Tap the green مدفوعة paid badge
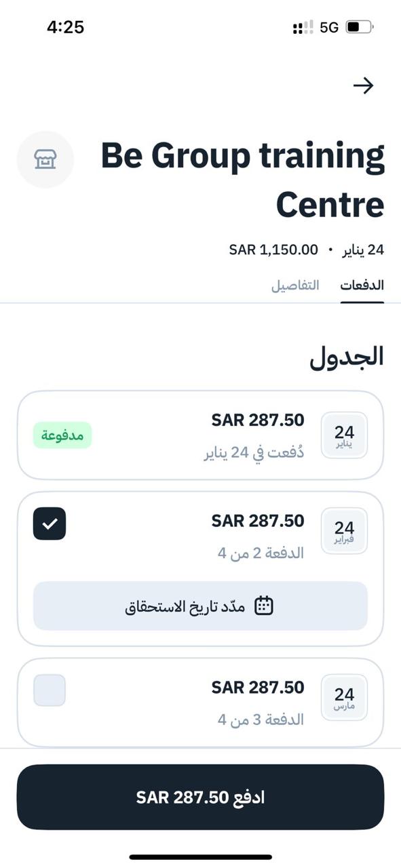 coord(62,435)
